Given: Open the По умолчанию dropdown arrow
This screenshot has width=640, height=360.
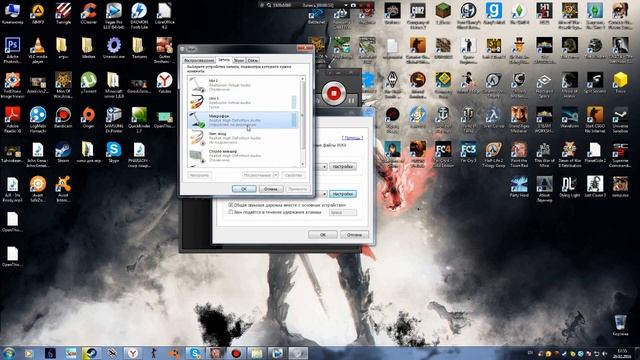Looking at the screenshot, I should click(x=276, y=175).
